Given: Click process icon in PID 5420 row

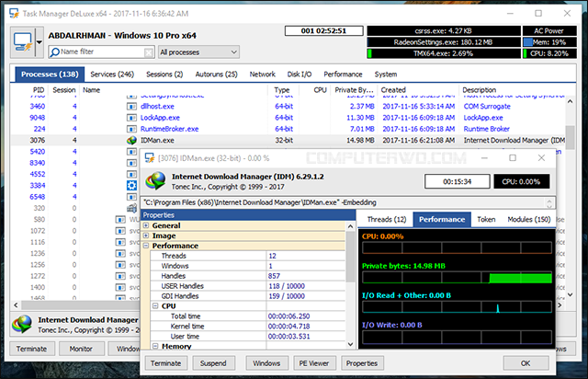Looking at the screenshot, I should pos(131,152).
